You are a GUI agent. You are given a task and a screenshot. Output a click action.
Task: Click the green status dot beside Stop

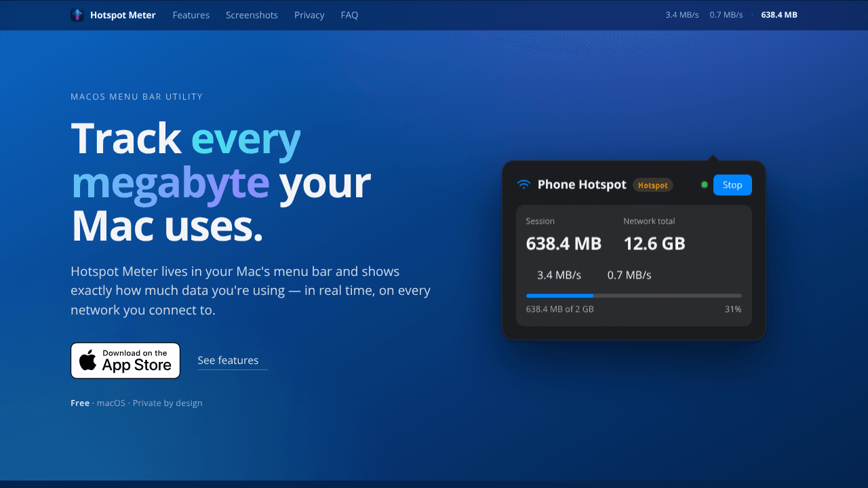[x=705, y=185]
